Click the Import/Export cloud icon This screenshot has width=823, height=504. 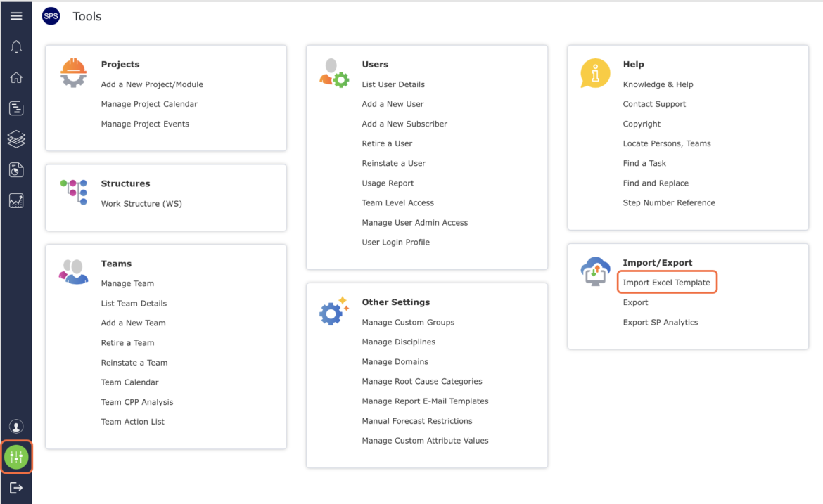point(595,271)
